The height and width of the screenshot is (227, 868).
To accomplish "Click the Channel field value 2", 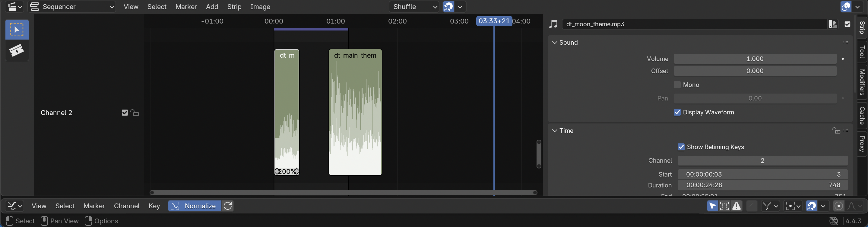I will (x=762, y=161).
